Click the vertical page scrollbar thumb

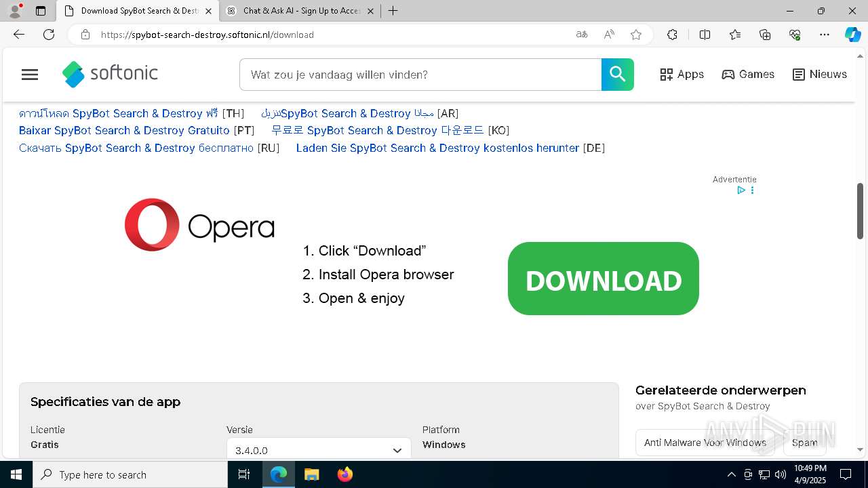tap(860, 210)
